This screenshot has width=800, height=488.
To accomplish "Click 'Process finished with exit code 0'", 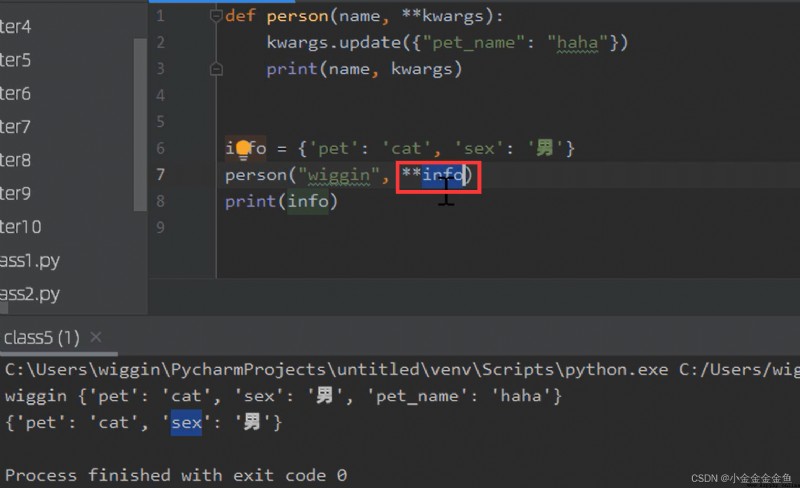I will tap(176, 475).
